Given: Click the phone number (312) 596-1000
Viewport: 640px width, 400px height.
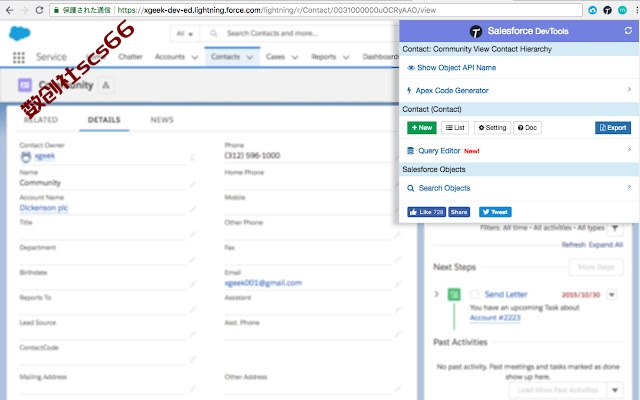Looking at the screenshot, I should [x=252, y=156].
